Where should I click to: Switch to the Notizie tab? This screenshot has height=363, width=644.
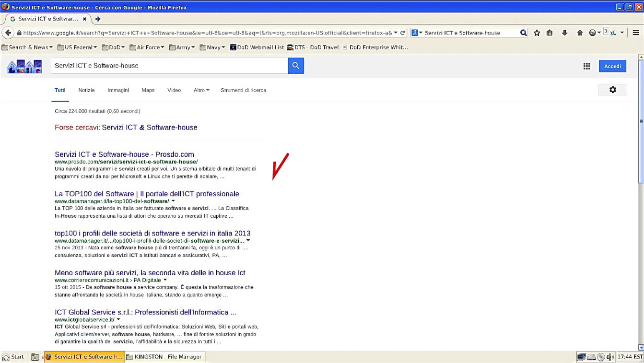[87, 90]
